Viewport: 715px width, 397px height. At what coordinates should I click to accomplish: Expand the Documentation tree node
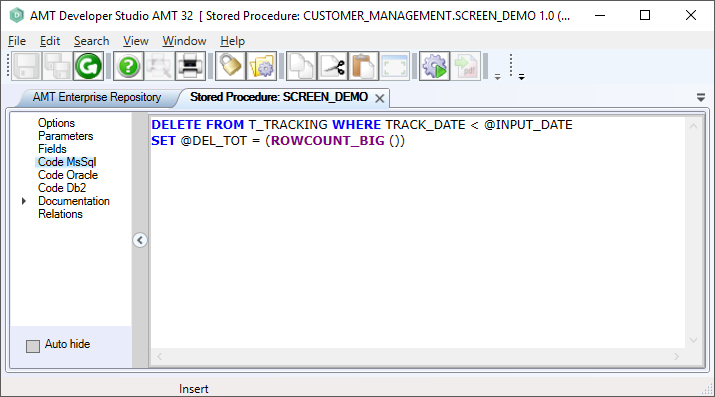(24, 201)
